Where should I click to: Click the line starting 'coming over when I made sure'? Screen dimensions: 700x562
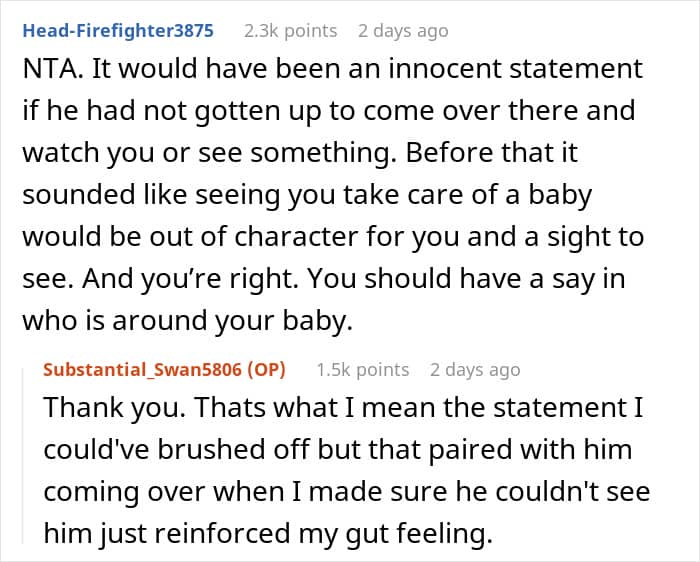tap(346, 491)
